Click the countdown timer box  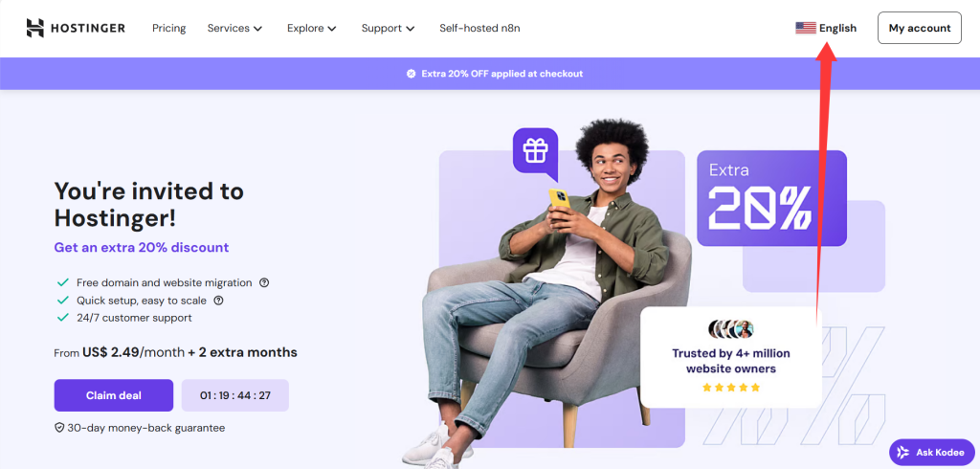(x=235, y=395)
